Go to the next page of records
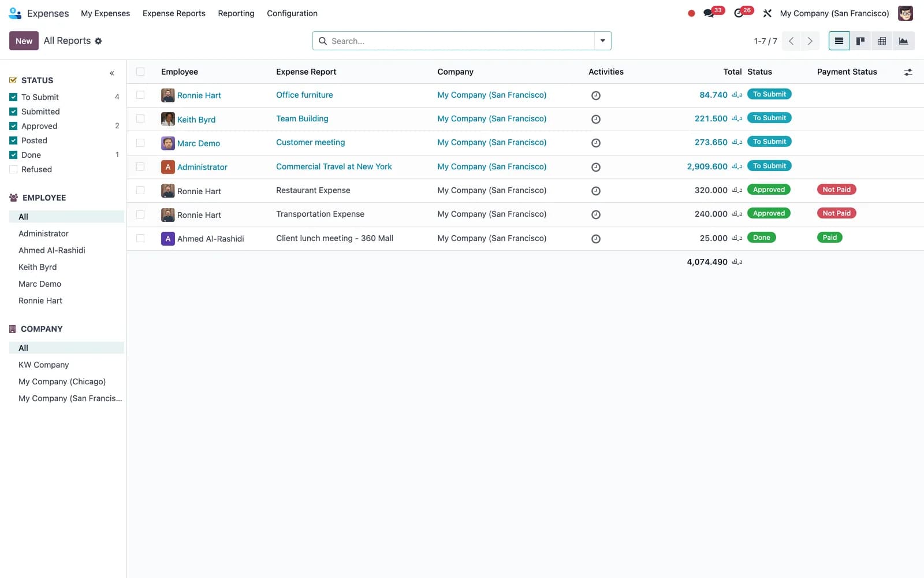924x578 pixels. [810, 41]
